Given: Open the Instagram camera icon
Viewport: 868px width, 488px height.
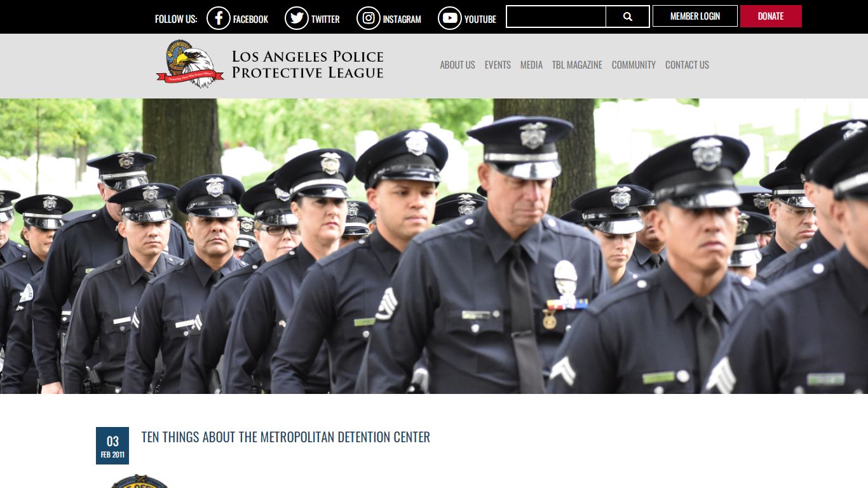Looking at the screenshot, I should coord(368,18).
